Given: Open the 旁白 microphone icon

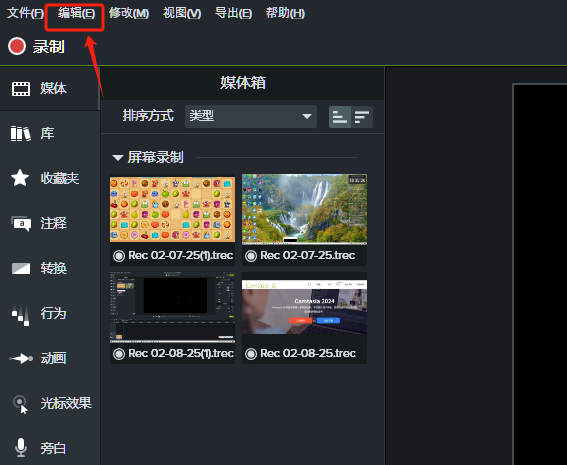Looking at the screenshot, I should [x=21, y=448].
